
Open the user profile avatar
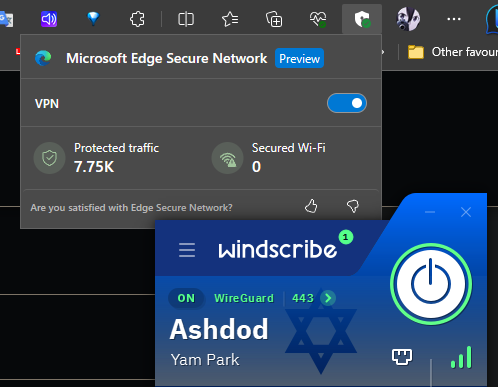(x=408, y=19)
